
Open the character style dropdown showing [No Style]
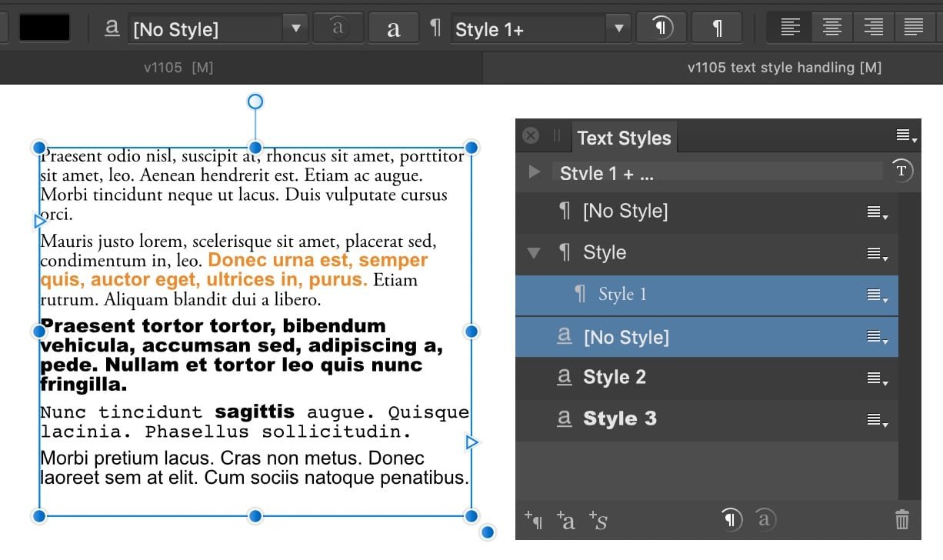click(296, 28)
